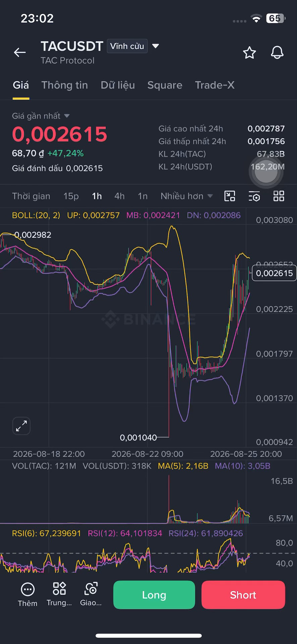Screen dimensions: 297x644
Task: Tap the TACUSDT pair title
Action: pyautogui.click(x=72, y=46)
